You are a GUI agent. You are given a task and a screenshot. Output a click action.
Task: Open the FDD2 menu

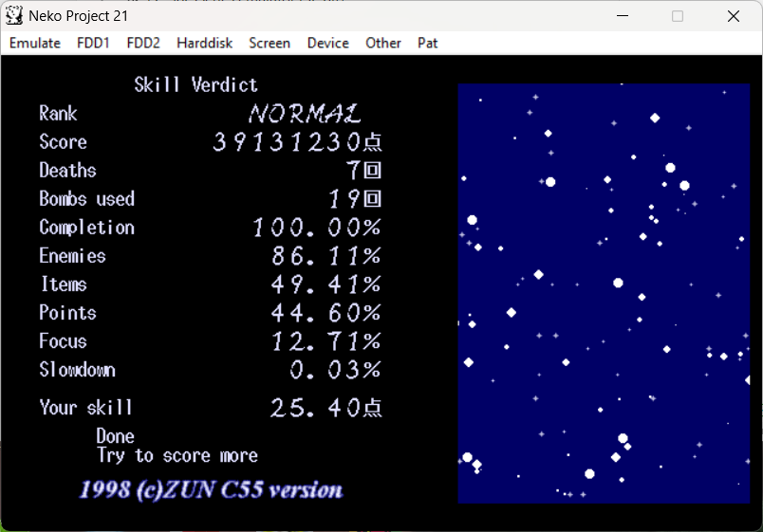click(143, 44)
